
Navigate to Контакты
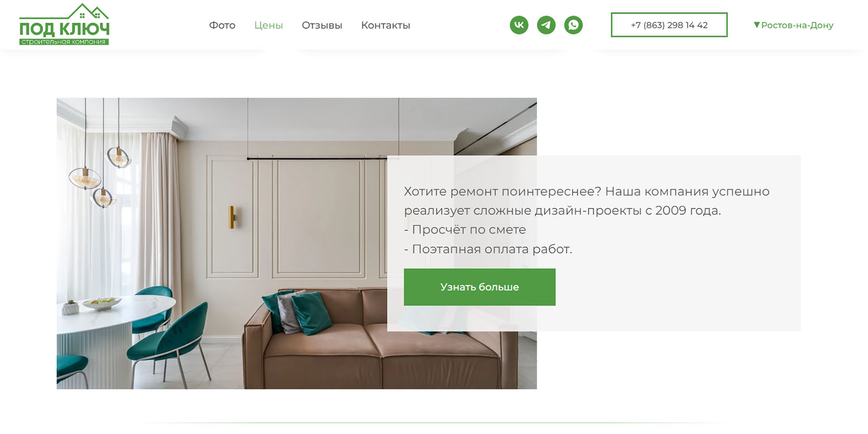[385, 25]
